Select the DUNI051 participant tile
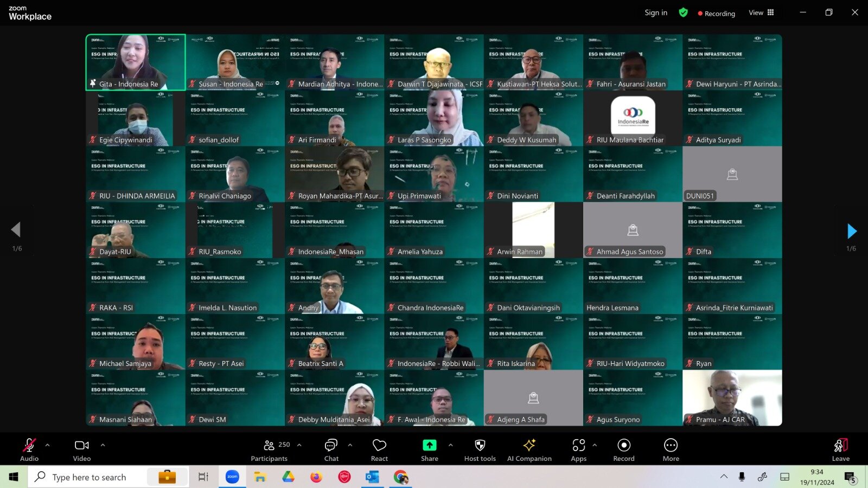This screenshot has height=488, width=868. tap(732, 174)
